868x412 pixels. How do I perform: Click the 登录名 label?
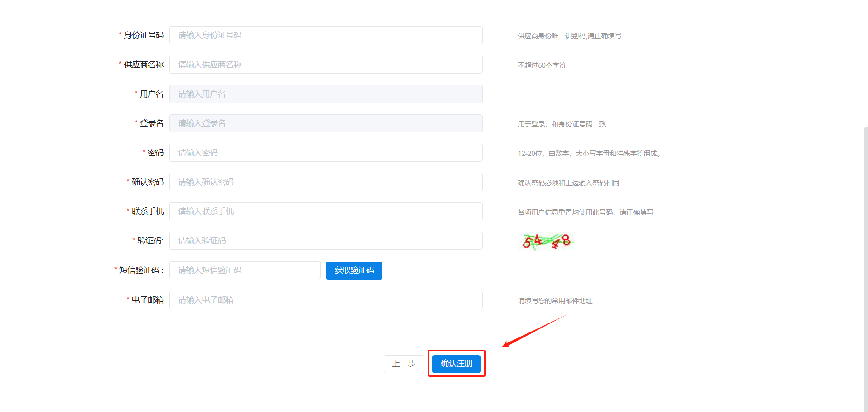(x=151, y=123)
